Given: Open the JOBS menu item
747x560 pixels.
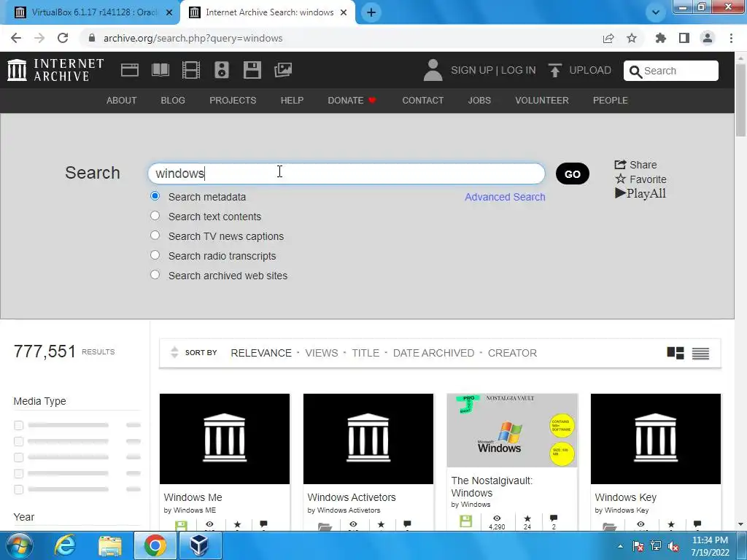Looking at the screenshot, I should coord(479,101).
